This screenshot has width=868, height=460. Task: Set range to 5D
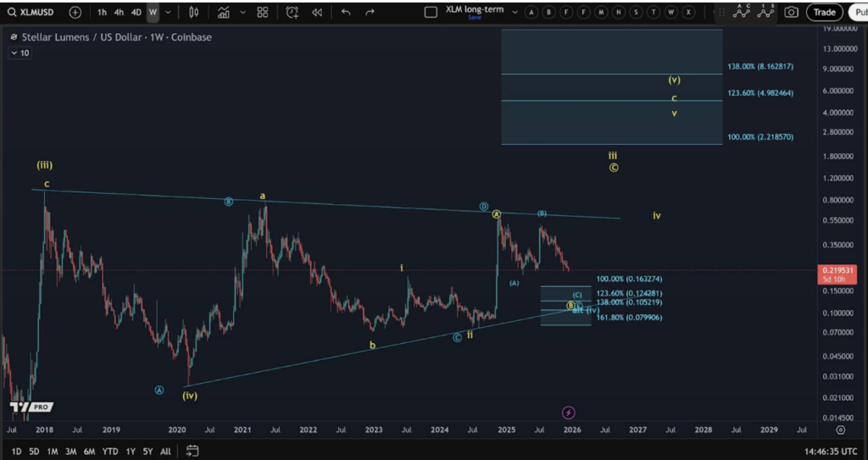click(34, 452)
